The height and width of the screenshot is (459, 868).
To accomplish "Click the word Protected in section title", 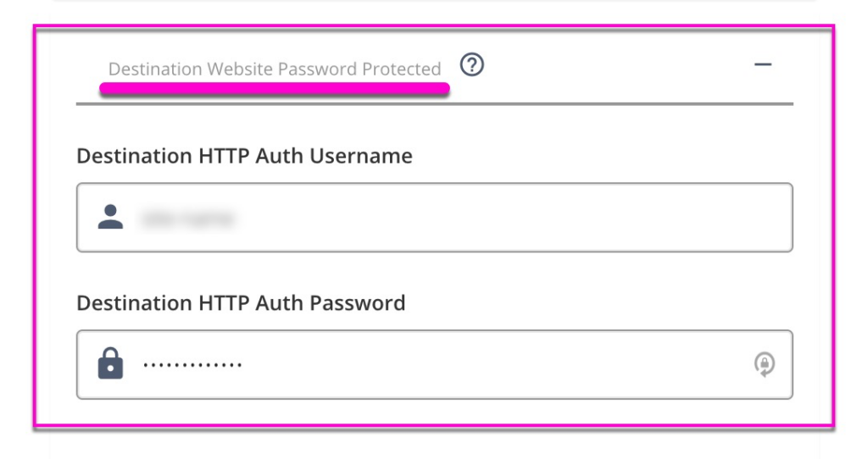I will (401, 69).
